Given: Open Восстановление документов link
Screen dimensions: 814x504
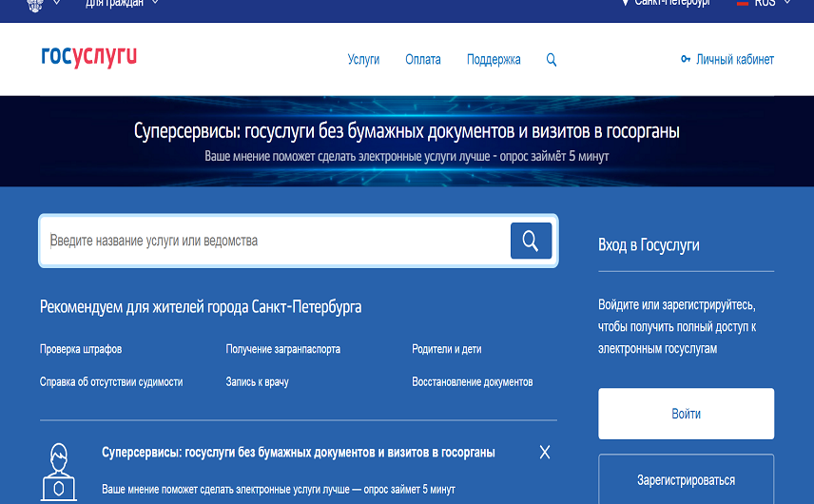Looking at the screenshot, I should [x=472, y=382].
